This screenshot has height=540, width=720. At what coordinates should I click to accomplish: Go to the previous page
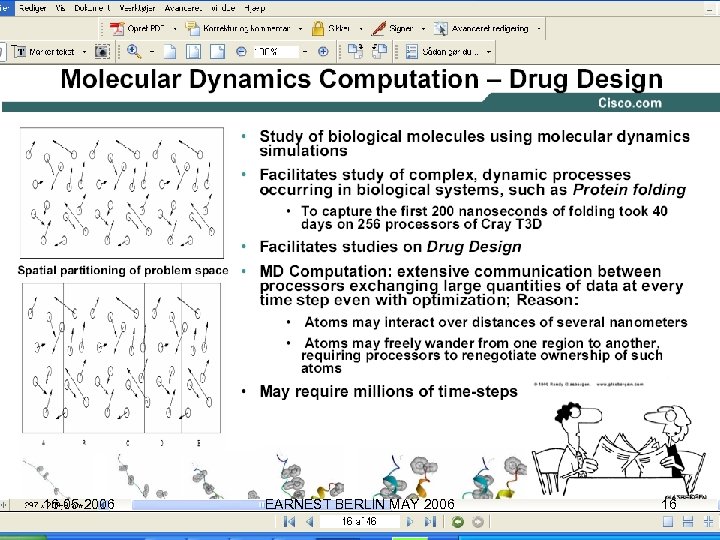coord(309,522)
